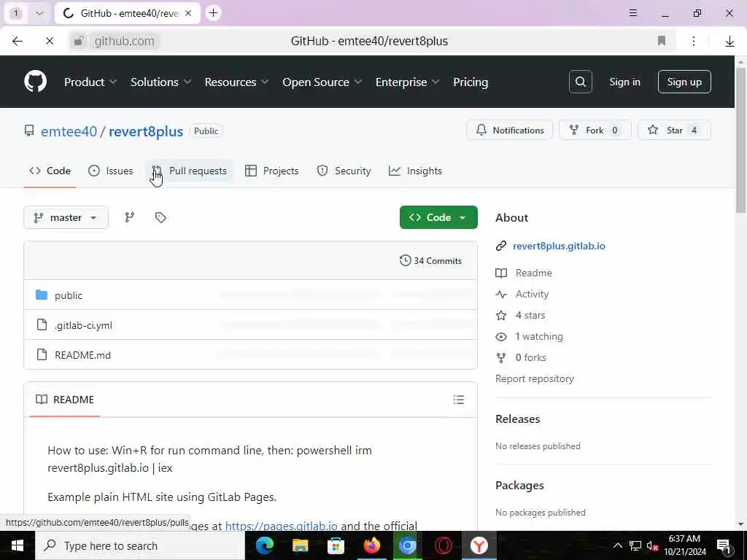The width and height of the screenshot is (747, 560).
Task: Open Windows Start menu
Action: coord(18,545)
